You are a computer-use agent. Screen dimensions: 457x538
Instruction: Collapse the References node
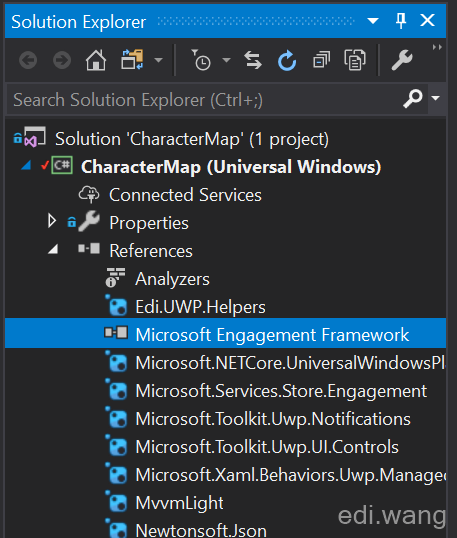(x=53, y=249)
